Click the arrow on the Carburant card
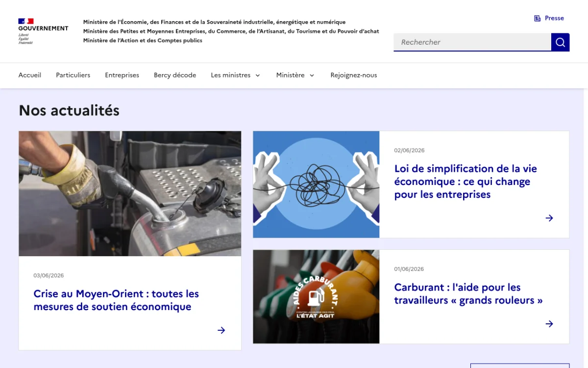The width and height of the screenshot is (588, 368). 549,324
